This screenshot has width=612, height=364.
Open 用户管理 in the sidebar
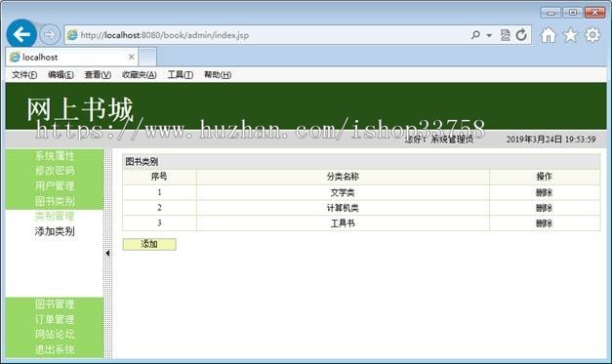pyautogui.click(x=55, y=186)
